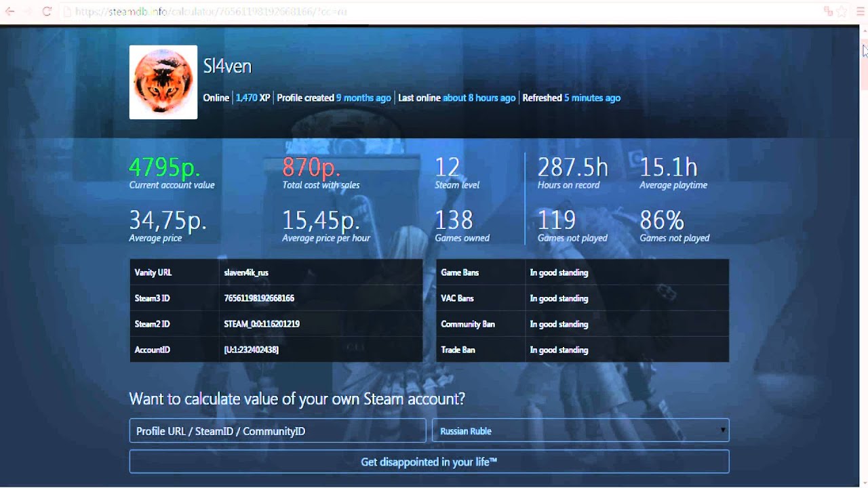868x488 pixels.
Task: Click 'Get disappointed in your life' button
Action: pyautogui.click(x=429, y=462)
